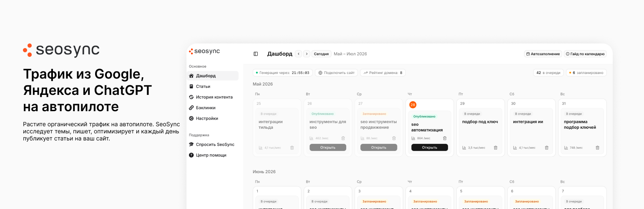Screen dimensions: 644x209
Task: Click chart icon on 'интеграции тильда' card
Action: pyautogui.click(x=261, y=148)
